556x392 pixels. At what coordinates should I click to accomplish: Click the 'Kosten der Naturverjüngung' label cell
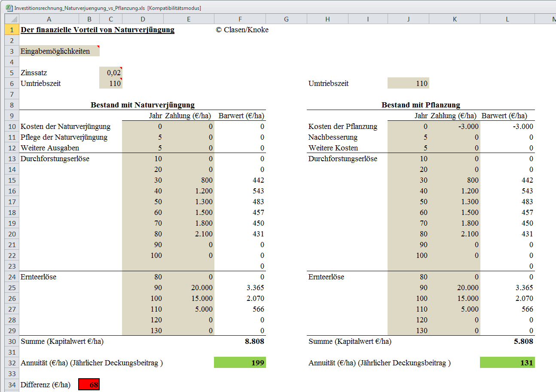coord(65,126)
